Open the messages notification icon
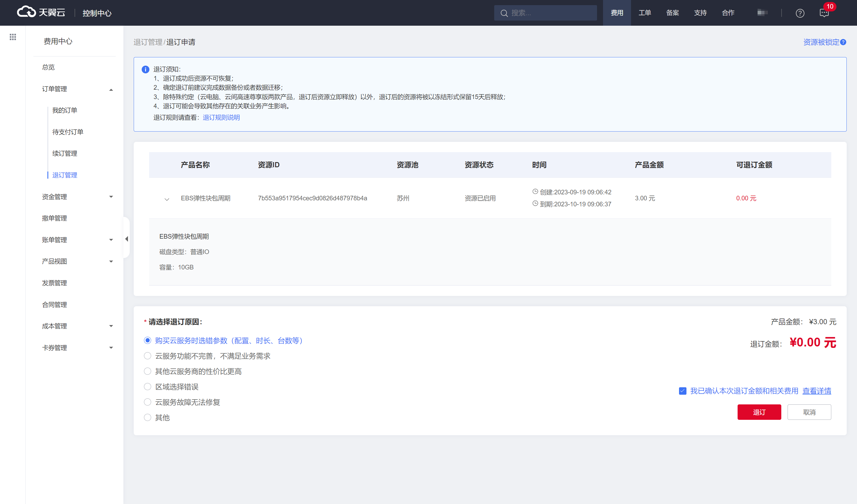Image resolution: width=857 pixels, height=504 pixels. point(824,13)
